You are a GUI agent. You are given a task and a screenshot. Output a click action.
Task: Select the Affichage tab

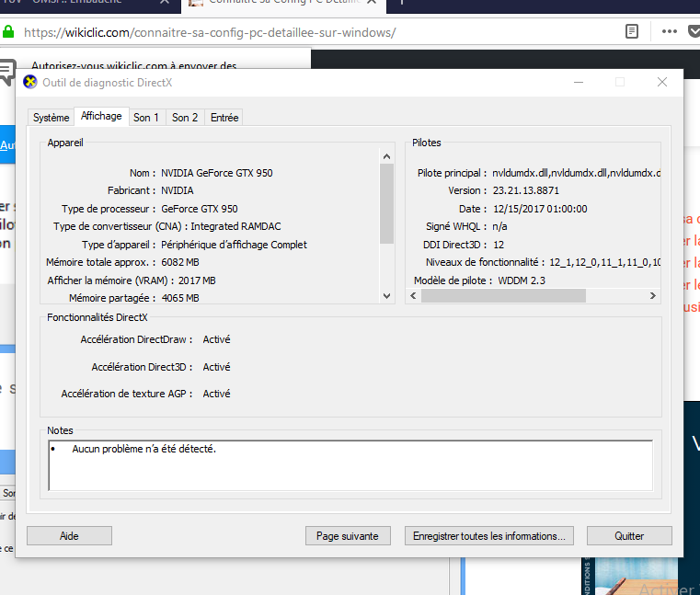101,117
